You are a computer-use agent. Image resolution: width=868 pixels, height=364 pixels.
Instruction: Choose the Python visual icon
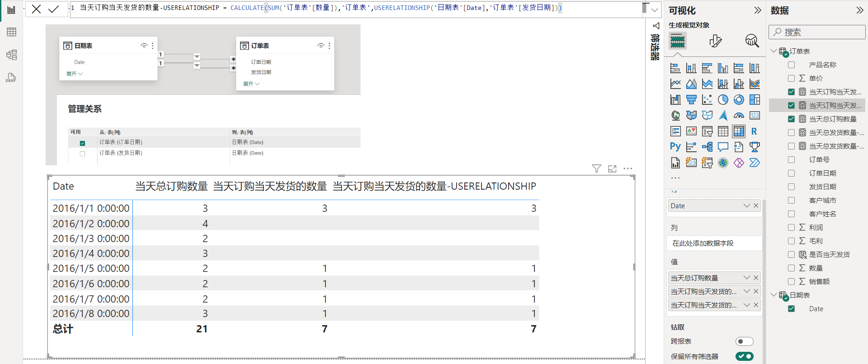[675, 147]
